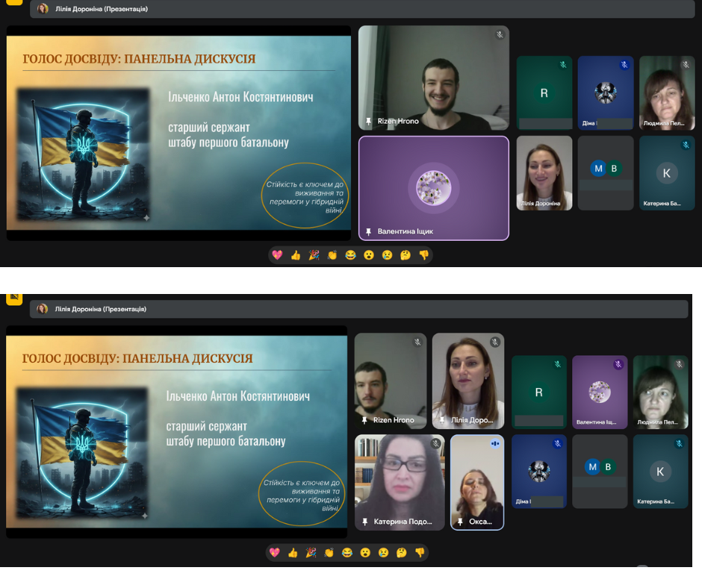Send thumbs up in lower reaction bar
Image resolution: width=702 pixels, height=588 pixels.
click(292, 553)
